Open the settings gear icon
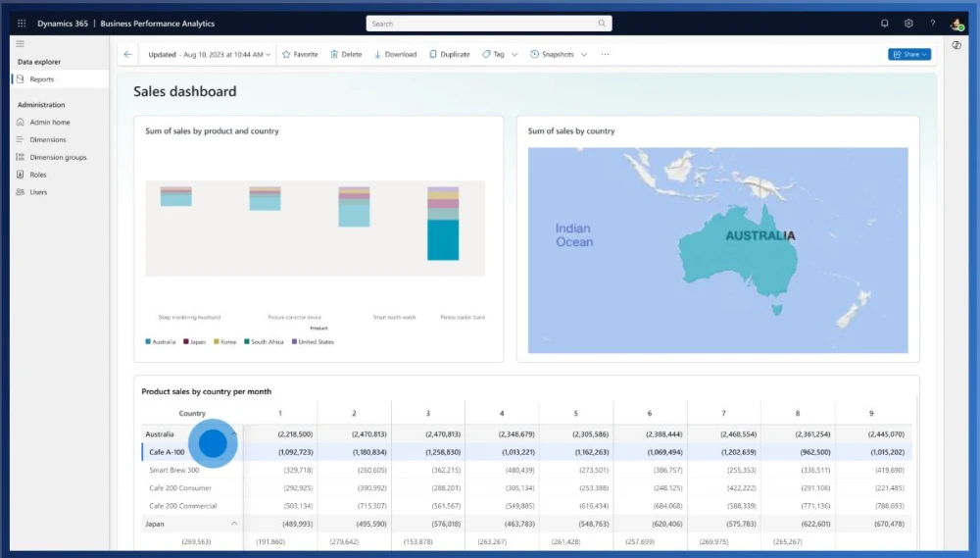Viewport: 980px width, 558px height. coord(908,24)
